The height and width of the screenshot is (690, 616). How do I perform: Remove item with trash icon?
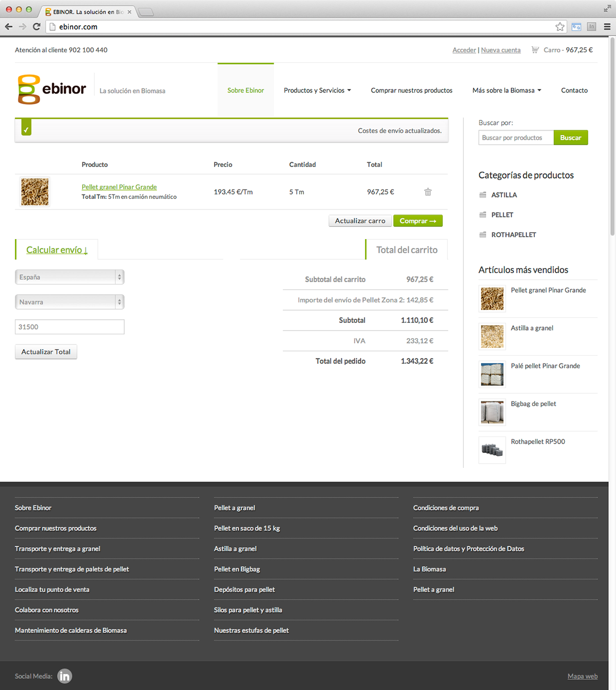(x=428, y=192)
